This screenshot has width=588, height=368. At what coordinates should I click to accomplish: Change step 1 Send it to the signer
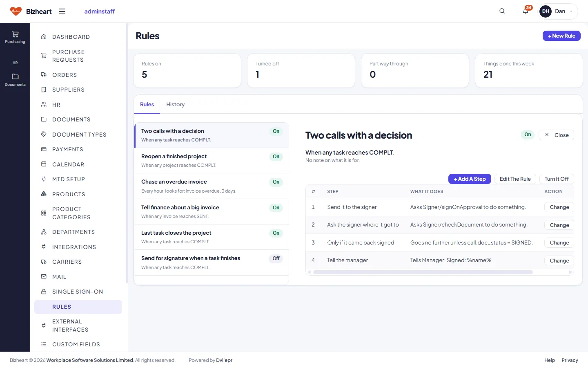tap(559, 207)
